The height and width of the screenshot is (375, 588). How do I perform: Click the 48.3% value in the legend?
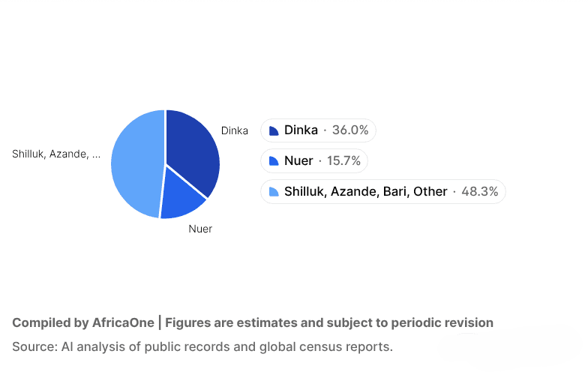480,192
